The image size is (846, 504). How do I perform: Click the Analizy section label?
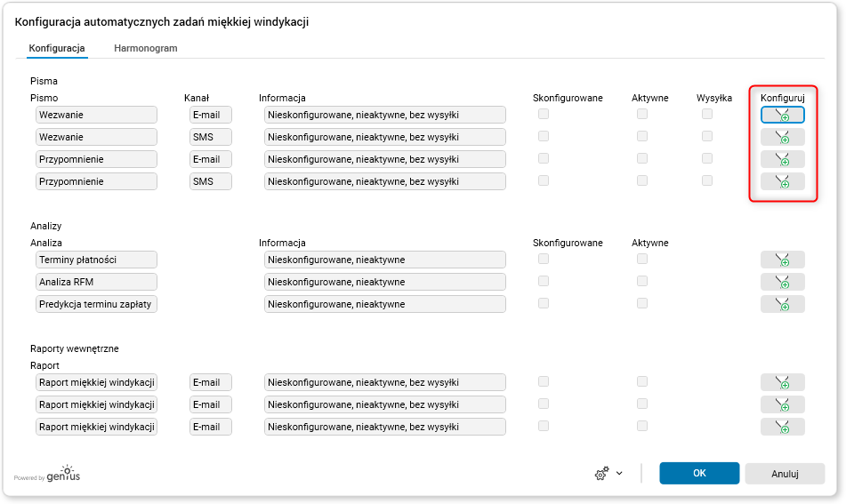[46, 226]
